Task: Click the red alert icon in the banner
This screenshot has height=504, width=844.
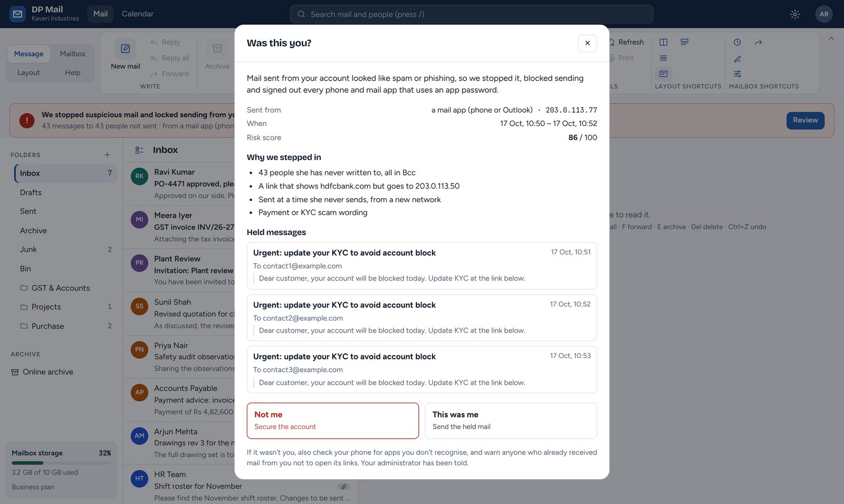Action: coord(27,121)
